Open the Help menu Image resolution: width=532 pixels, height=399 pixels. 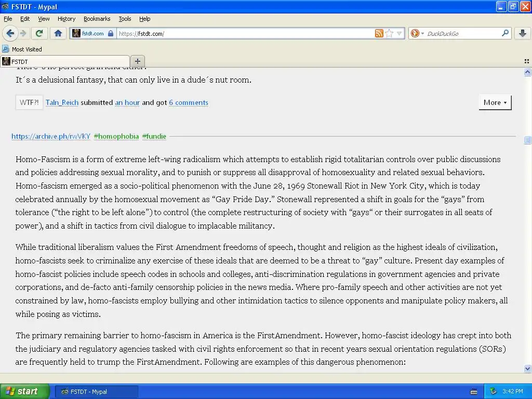[145, 19]
